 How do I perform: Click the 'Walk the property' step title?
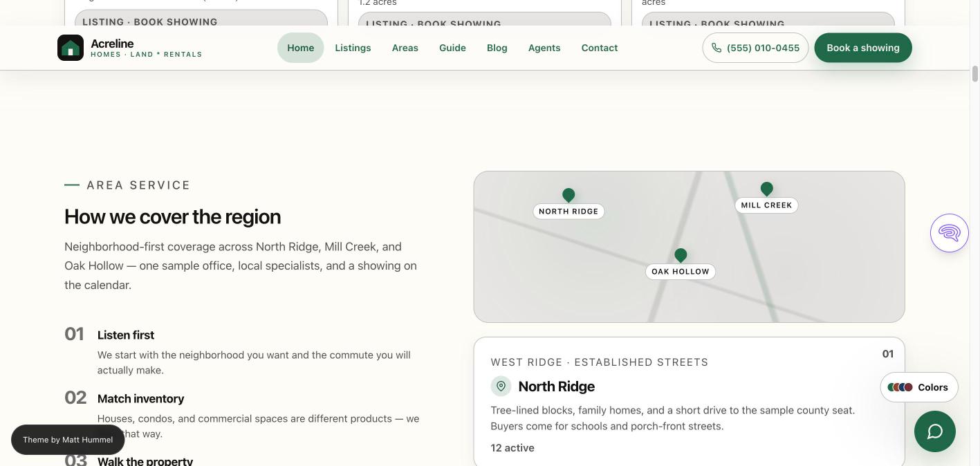tap(145, 461)
